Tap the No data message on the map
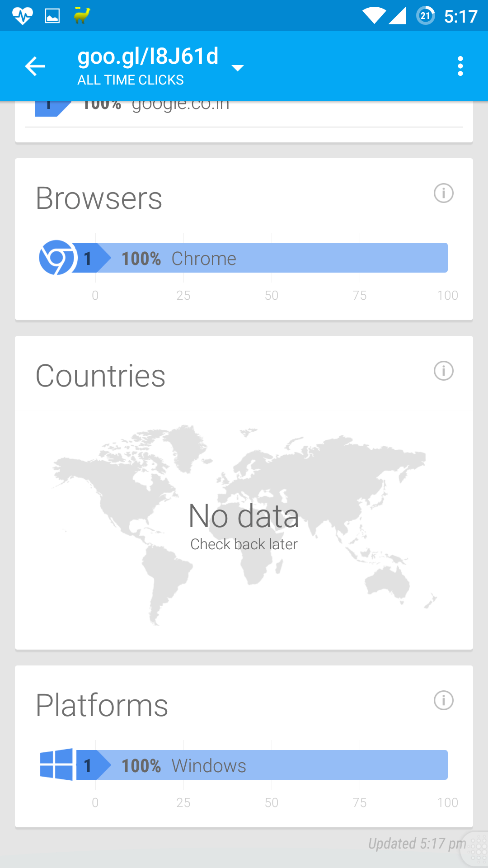This screenshot has width=488, height=868. click(x=244, y=516)
